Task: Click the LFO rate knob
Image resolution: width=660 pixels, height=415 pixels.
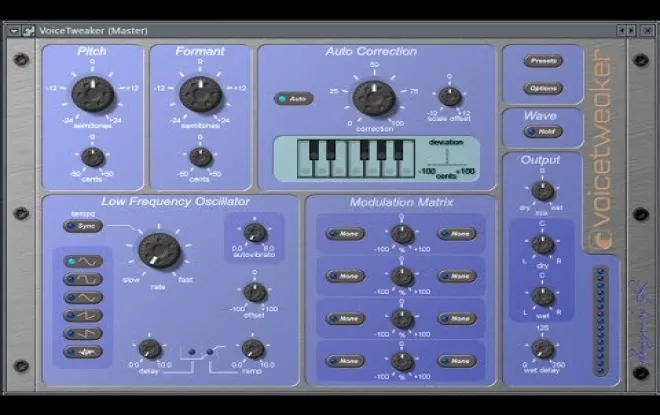Action: pos(160,251)
